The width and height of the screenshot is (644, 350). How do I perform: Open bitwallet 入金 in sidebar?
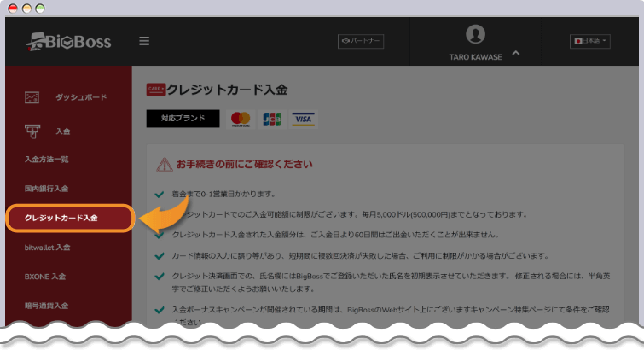(47, 248)
